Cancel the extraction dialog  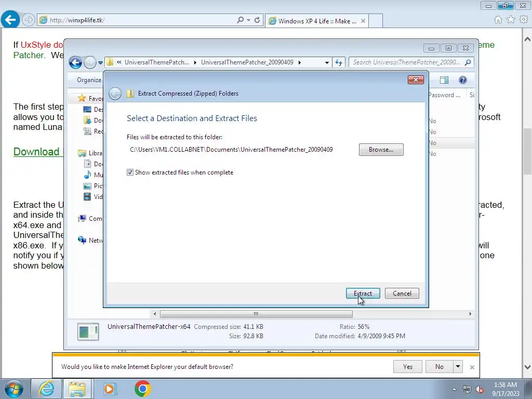[402, 294]
